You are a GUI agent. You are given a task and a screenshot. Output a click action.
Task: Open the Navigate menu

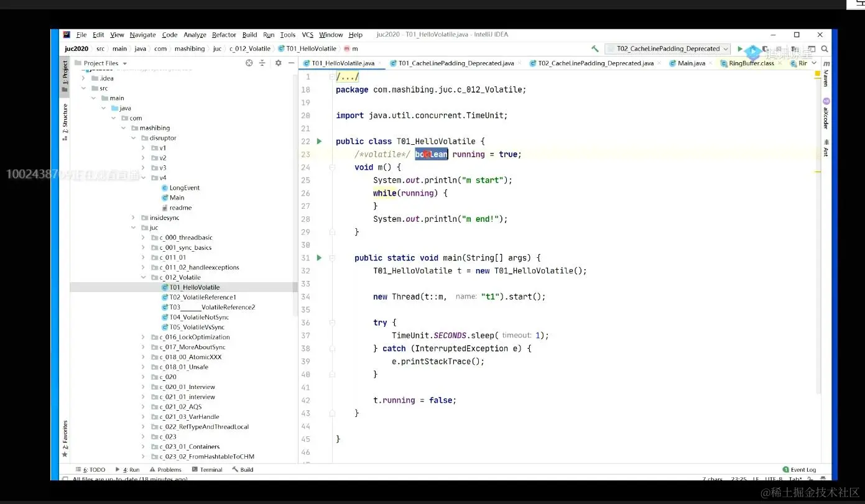click(x=142, y=35)
